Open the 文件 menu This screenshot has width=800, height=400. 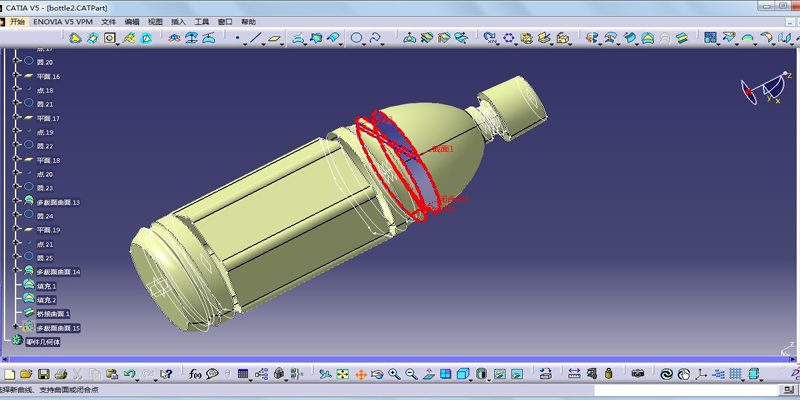click(108, 21)
